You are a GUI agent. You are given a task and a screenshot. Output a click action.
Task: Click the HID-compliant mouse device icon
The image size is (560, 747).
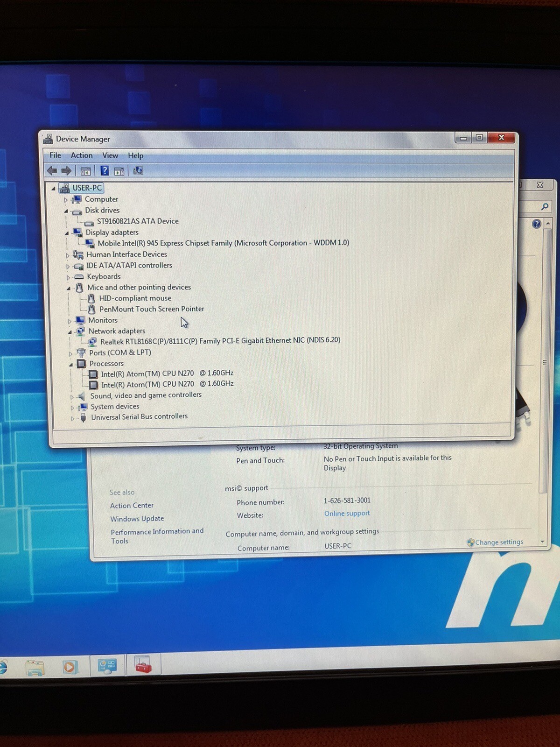coord(91,298)
